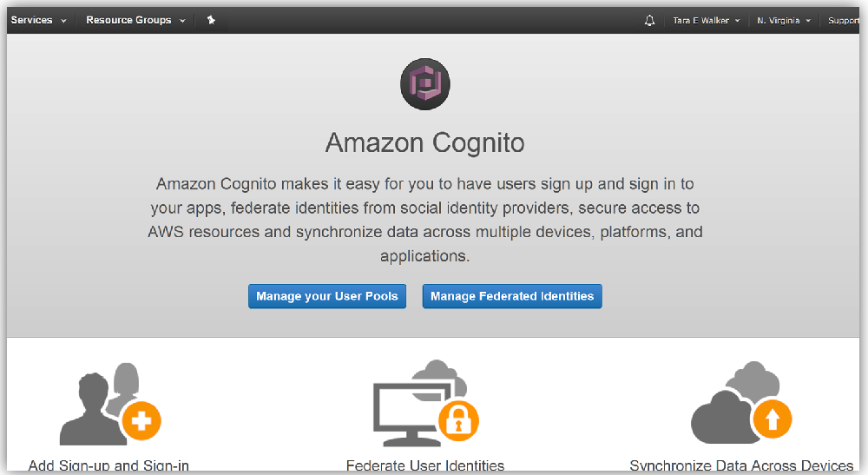Screen dimensions: 868x475
Task: Click the Cognito description paragraph text
Action: (x=425, y=221)
